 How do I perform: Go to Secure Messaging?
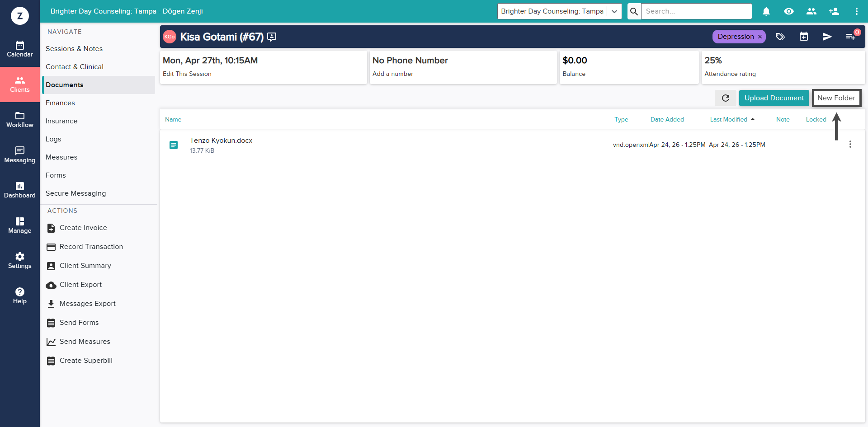(x=76, y=193)
